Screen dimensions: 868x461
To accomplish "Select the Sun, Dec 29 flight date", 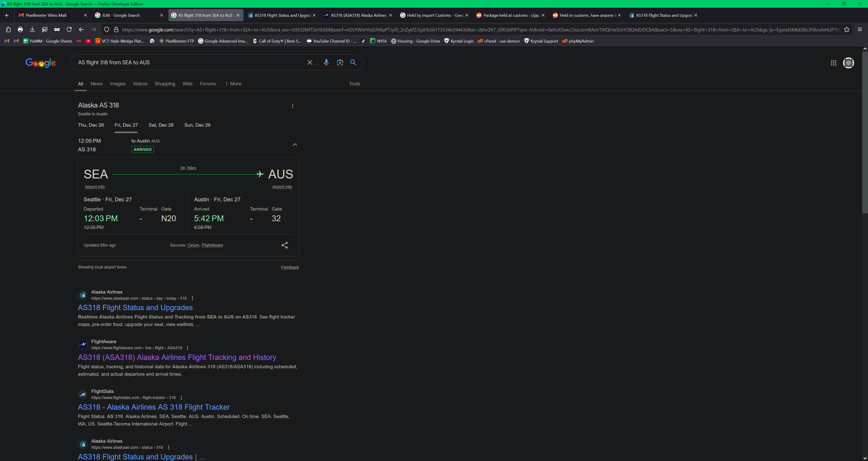I will click(x=197, y=125).
